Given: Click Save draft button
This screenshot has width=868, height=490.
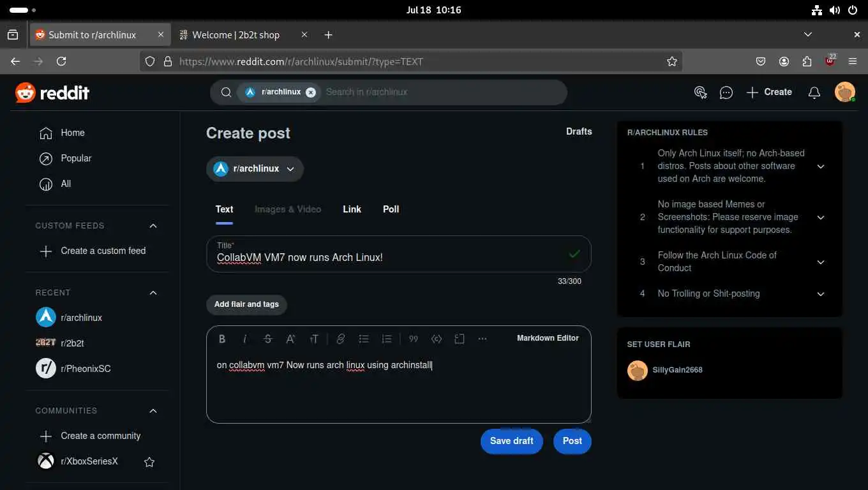Looking at the screenshot, I should [512, 441].
